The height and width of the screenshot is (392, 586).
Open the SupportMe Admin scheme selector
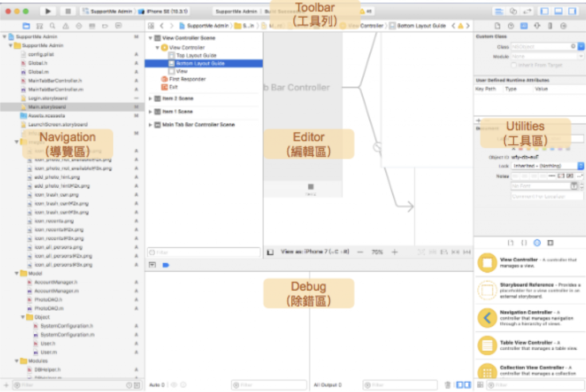[x=108, y=11]
